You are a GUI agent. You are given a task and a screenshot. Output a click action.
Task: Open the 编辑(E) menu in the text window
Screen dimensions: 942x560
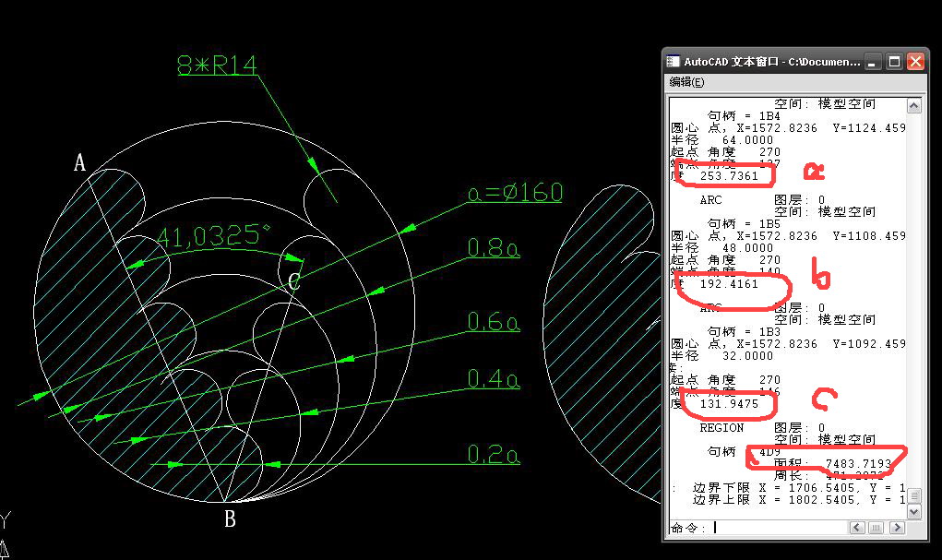tap(686, 82)
